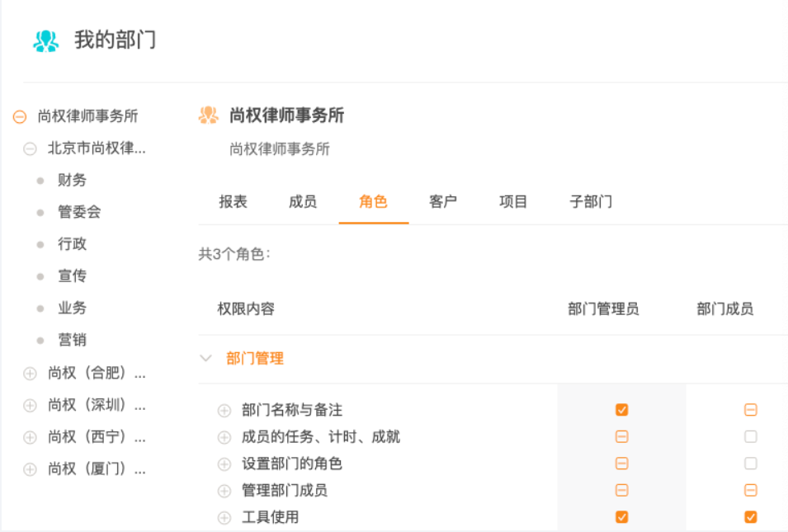
Task: Click the 权限内容 column header
Action: [x=246, y=308]
